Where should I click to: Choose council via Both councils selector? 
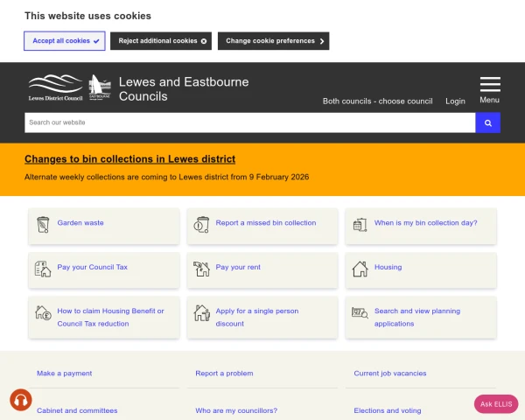click(x=377, y=101)
